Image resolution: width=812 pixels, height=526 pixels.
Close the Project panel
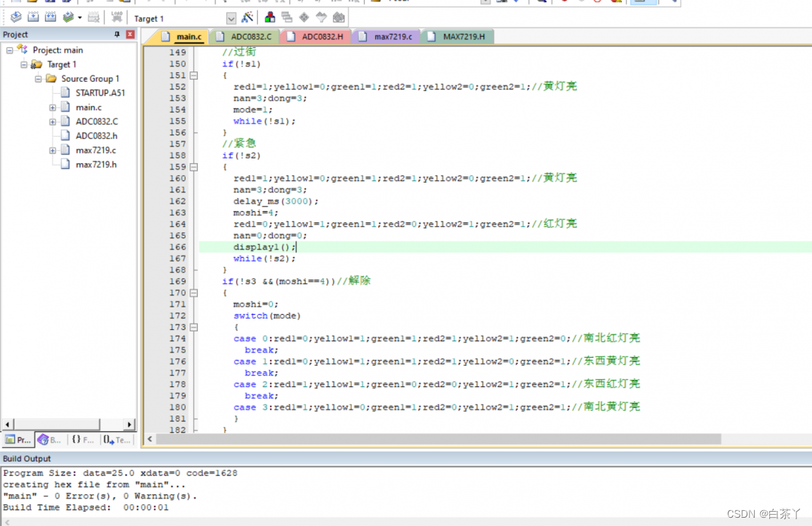[x=131, y=34]
